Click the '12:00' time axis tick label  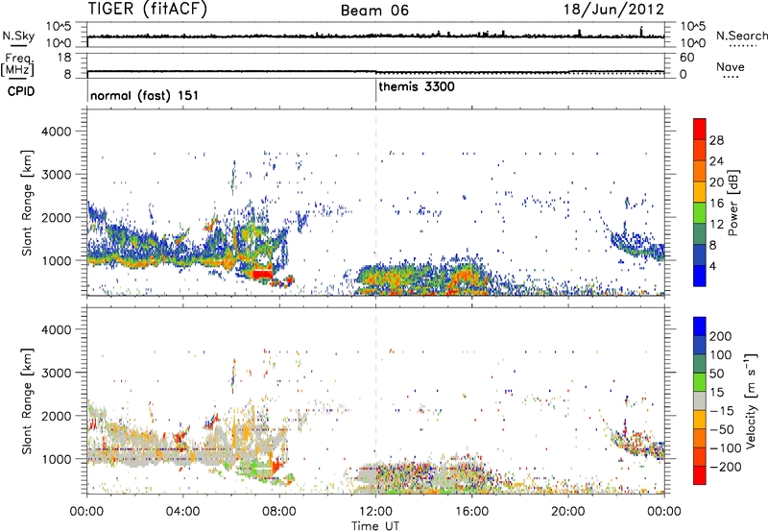click(375, 512)
